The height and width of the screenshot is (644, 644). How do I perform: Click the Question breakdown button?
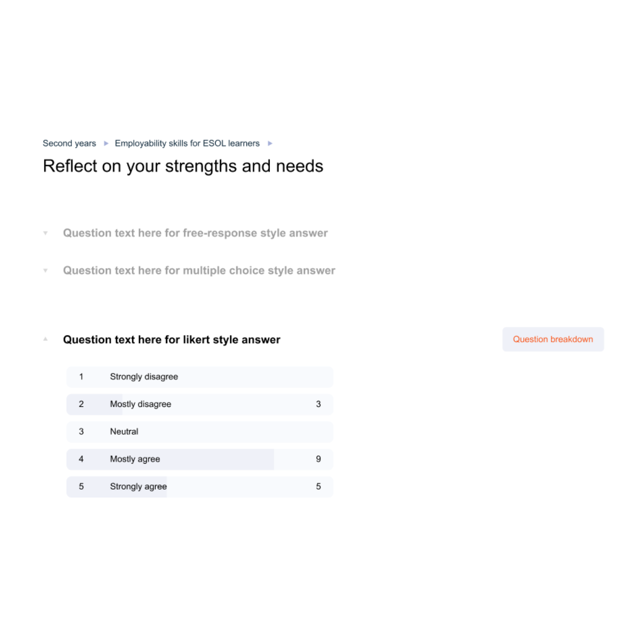553,339
